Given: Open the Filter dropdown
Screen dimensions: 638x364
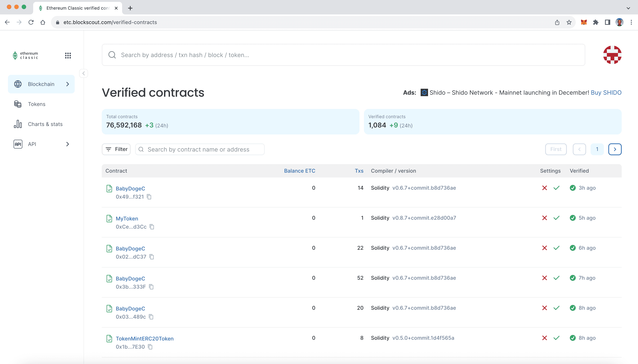Looking at the screenshot, I should click(116, 149).
